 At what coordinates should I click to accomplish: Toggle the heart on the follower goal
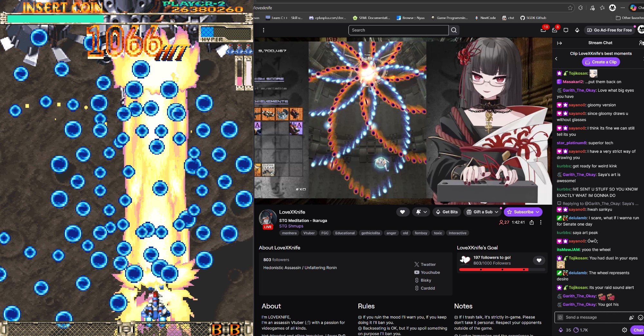coord(539,260)
